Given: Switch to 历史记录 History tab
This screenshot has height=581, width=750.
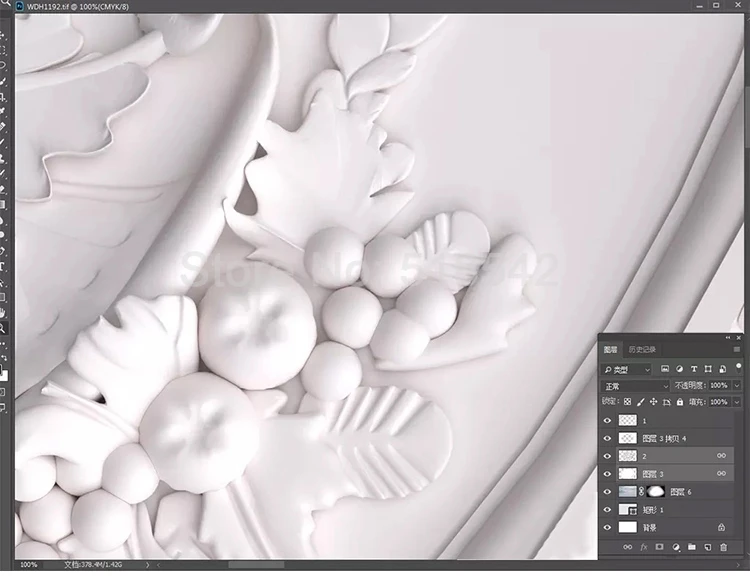Looking at the screenshot, I should click(x=642, y=350).
